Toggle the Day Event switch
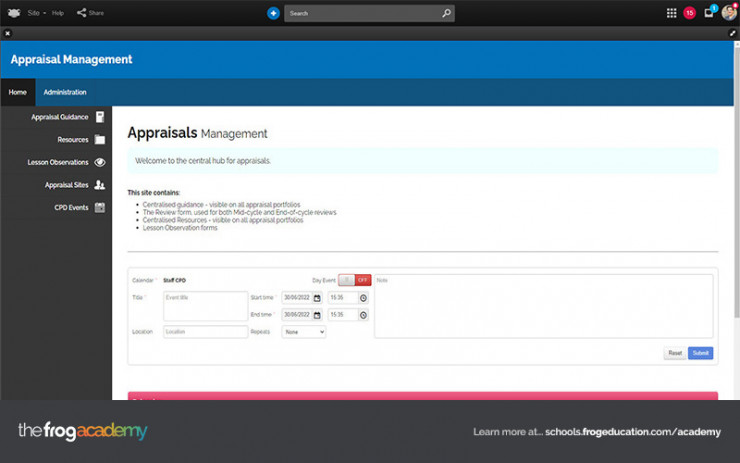The width and height of the screenshot is (740, 463). coord(354,280)
